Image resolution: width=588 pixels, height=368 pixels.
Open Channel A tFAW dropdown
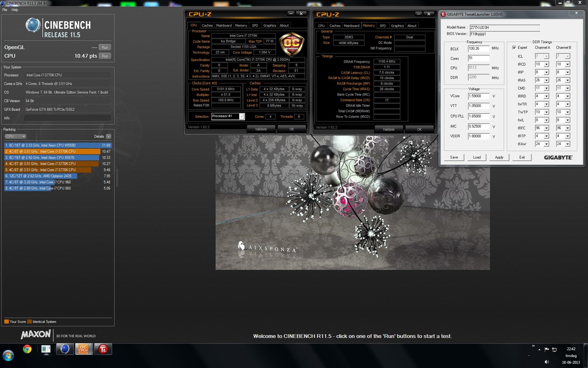(546, 144)
